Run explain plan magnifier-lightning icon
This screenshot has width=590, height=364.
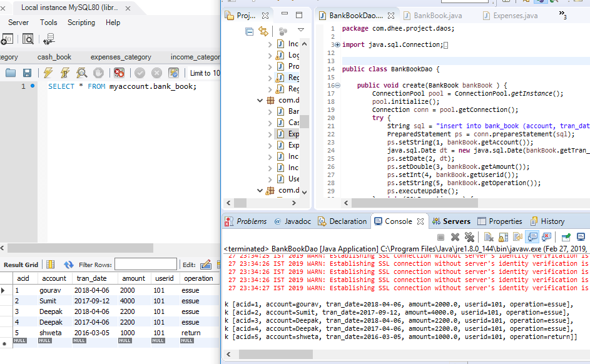81,73
